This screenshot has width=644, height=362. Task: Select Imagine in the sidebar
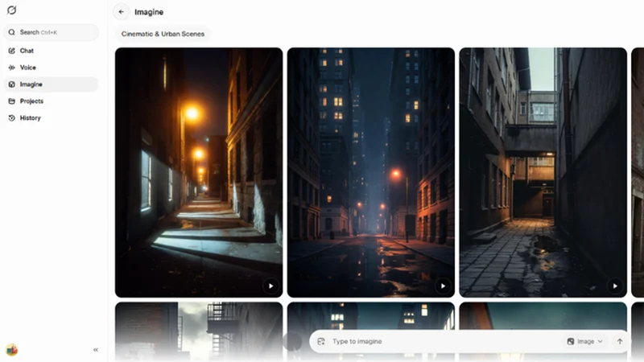[52, 84]
